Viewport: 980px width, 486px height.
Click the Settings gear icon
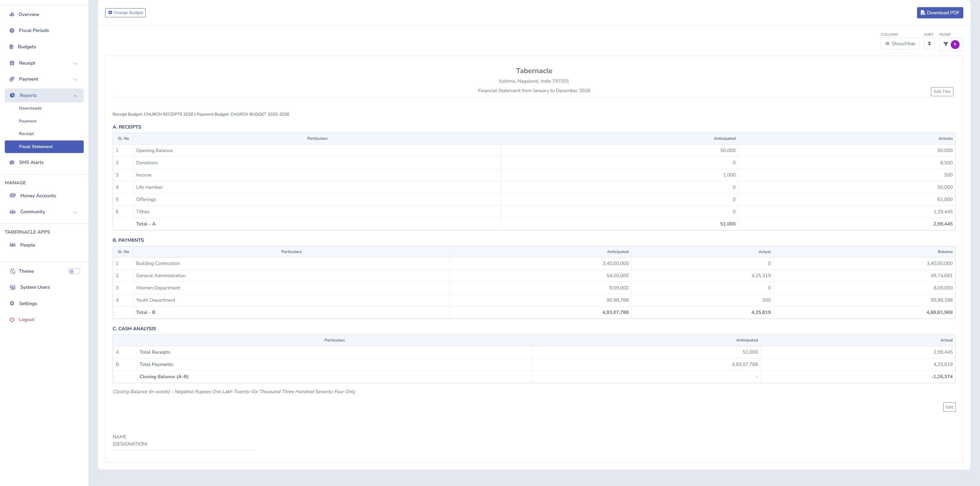point(12,303)
